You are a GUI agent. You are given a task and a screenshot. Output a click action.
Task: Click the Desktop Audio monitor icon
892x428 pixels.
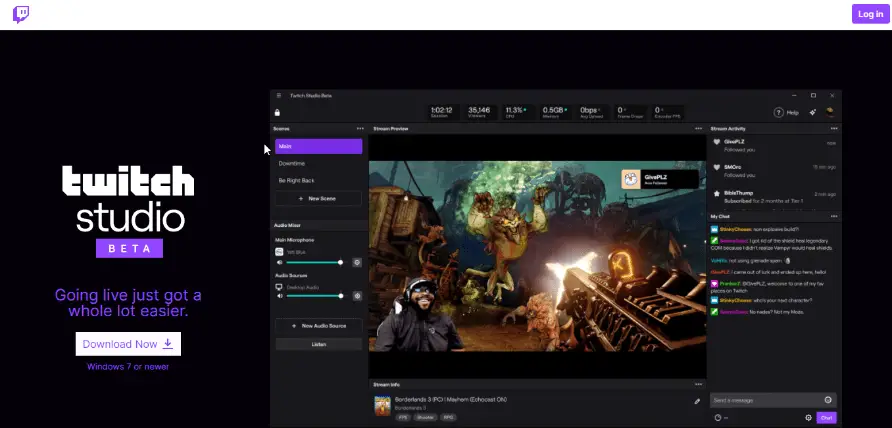(x=279, y=287)
